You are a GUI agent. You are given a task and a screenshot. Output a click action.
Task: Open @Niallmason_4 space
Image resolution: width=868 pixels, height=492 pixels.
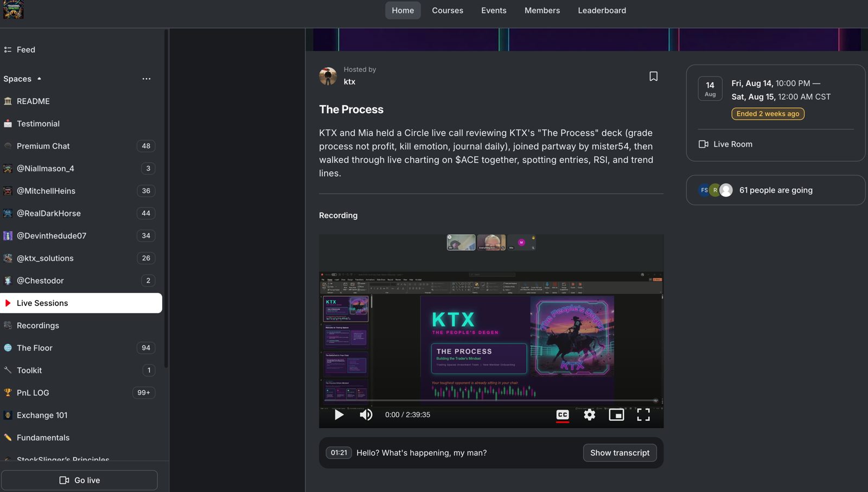(81, 169)
